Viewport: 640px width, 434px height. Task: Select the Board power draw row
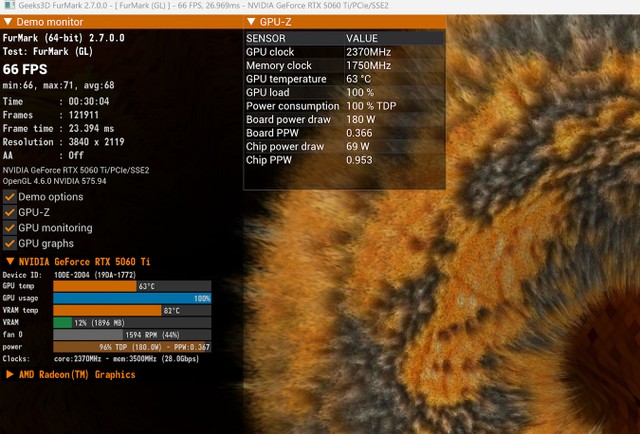click(344, 119)
